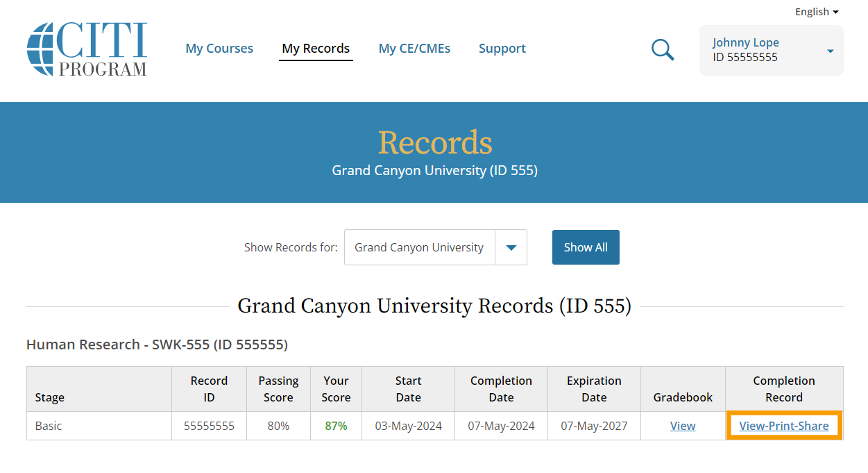The height and width of the screenshot is (473, 868).
Task: Select the My Records nav item
Action: [x=316, y=49]
